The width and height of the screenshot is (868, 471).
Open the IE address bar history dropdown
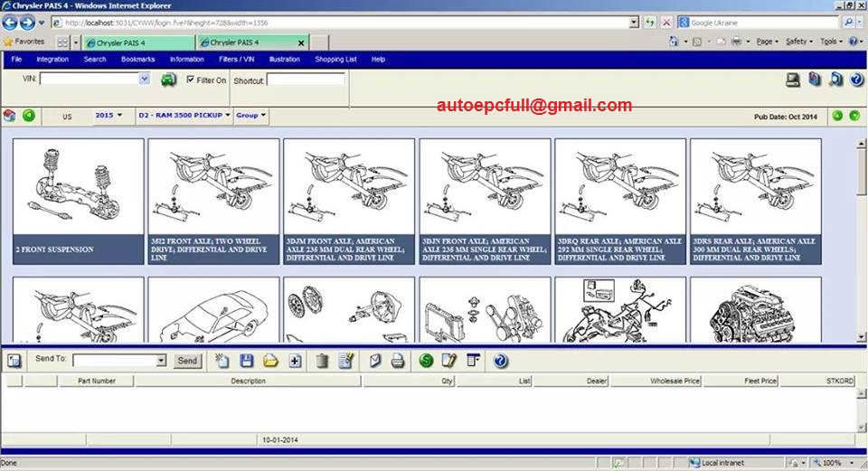click(x=634, y=23)
